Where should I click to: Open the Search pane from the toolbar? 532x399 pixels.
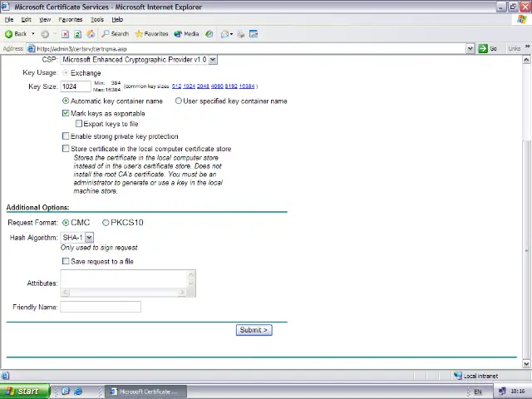click(115, 34)
